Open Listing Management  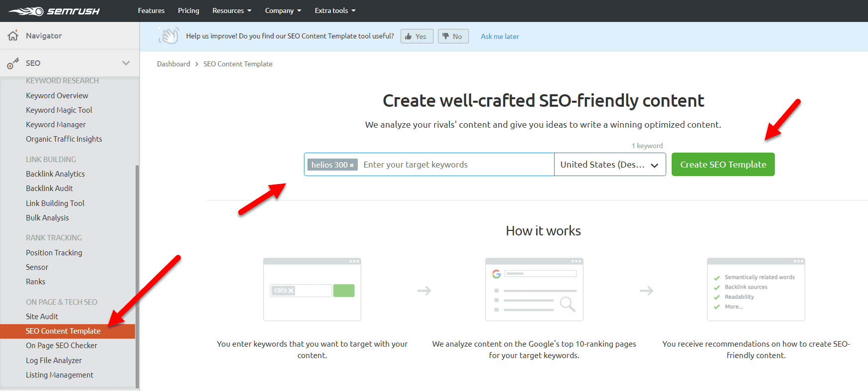click(x=59, y=375)
